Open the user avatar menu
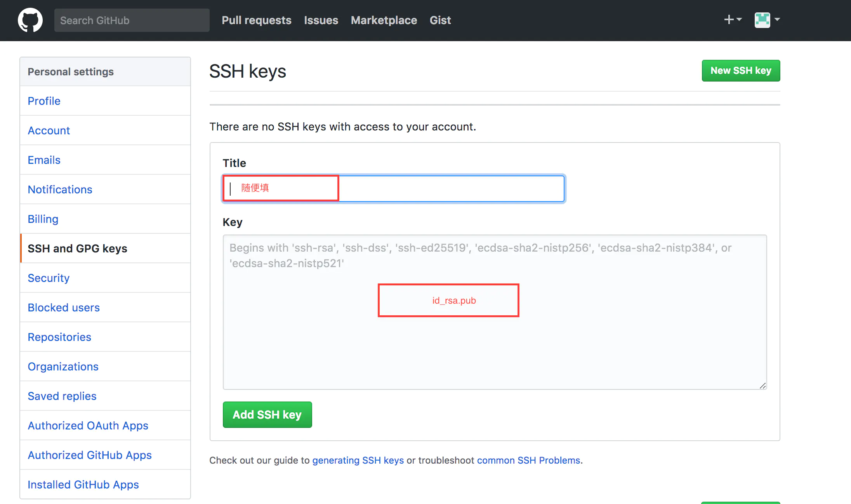This screenshot has width=851, height=504. [767, 20]
